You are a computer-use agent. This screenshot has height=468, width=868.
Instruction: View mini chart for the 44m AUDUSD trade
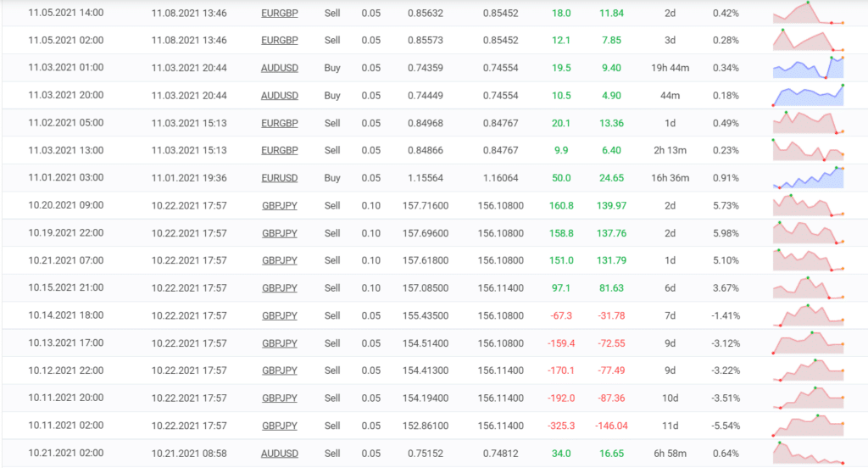[809, 95]
